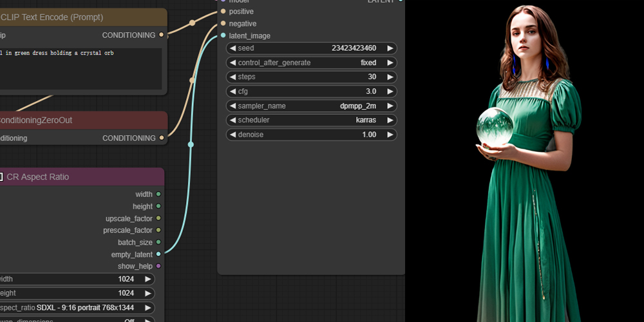Select previous control_after_generate option
This screenshot has width=644, height=322.
pos(232,63)
